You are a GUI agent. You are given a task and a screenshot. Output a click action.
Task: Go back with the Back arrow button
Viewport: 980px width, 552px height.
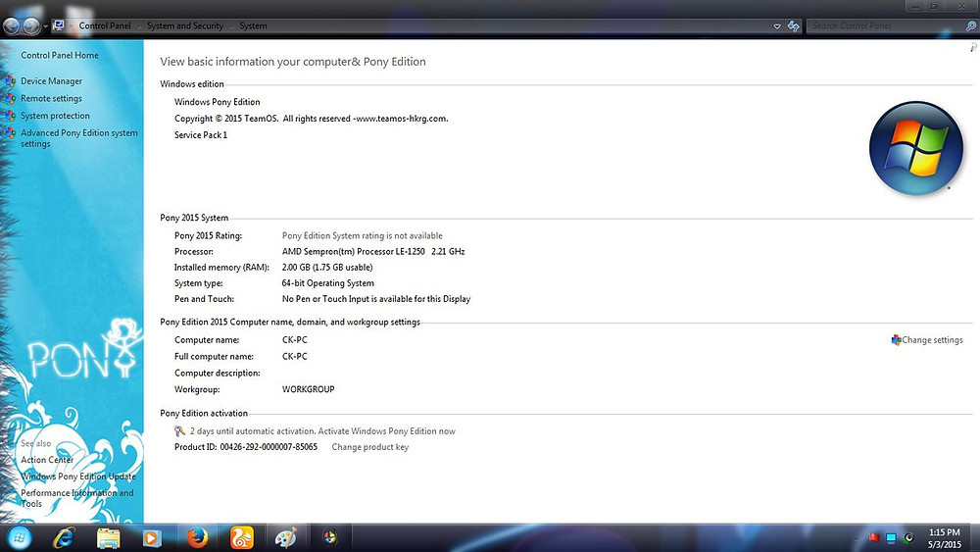(x=11, y=25)
